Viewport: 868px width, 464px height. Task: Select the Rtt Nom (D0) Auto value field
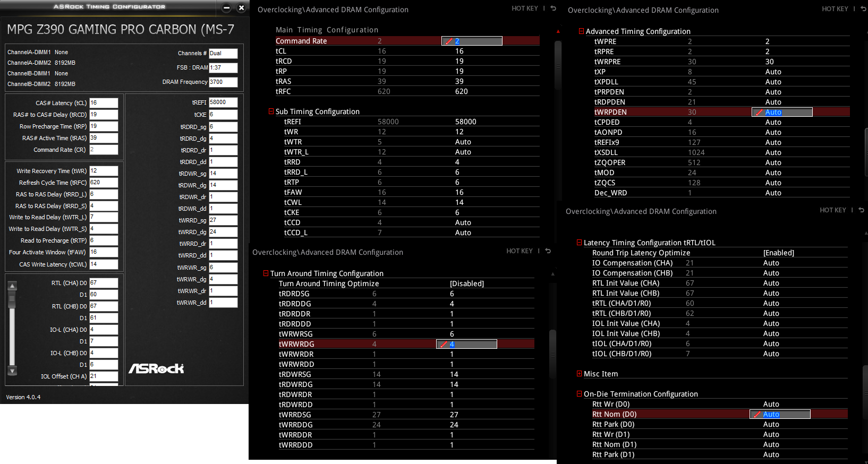(780, 414)
